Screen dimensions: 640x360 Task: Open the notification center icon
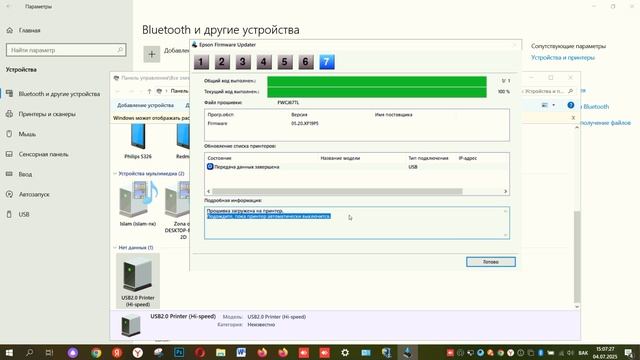[629, 353]
